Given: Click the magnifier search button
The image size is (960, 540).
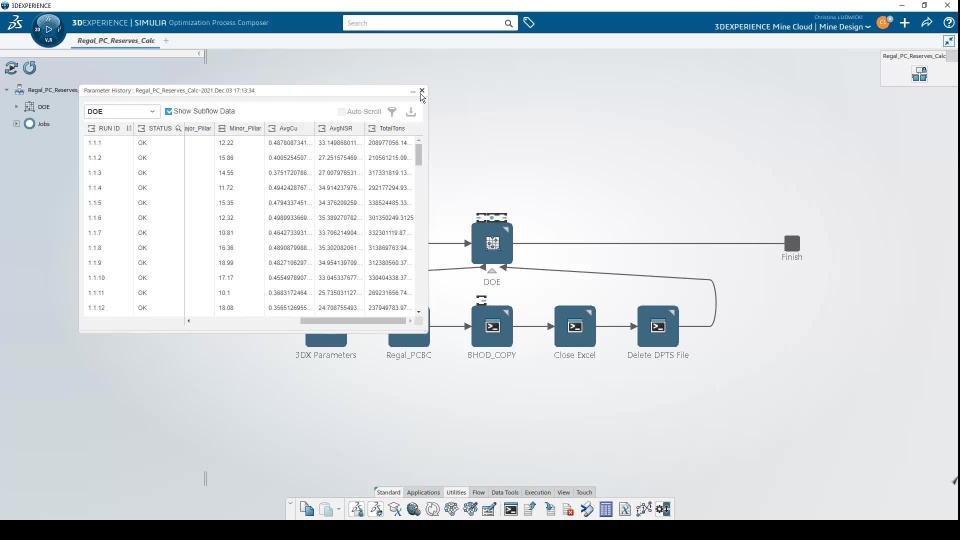Looking at the screenshot, I should click(508, 23).
